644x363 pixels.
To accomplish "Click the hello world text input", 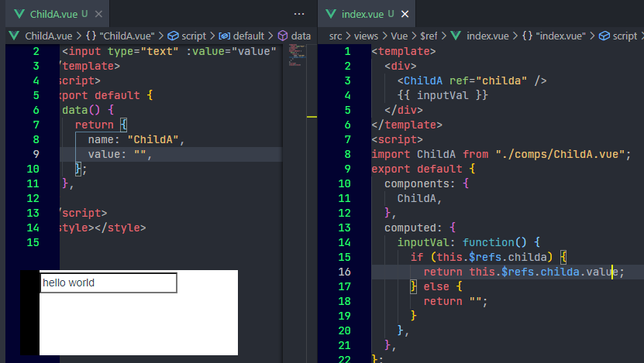I will pos(108,283).
